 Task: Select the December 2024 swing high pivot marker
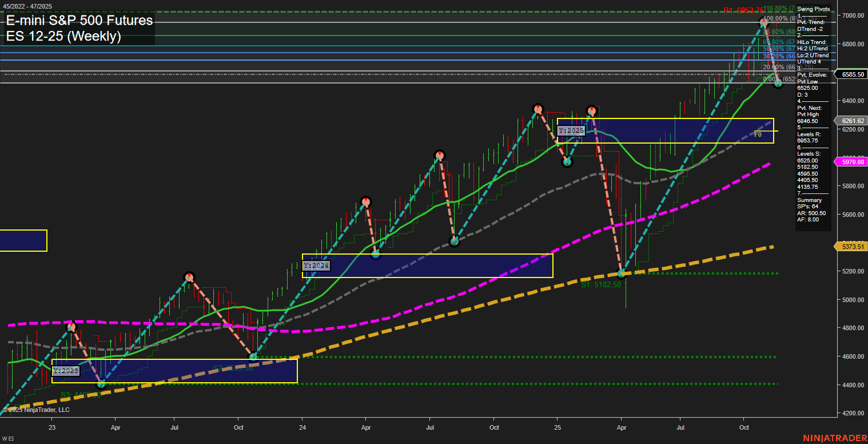537,109
